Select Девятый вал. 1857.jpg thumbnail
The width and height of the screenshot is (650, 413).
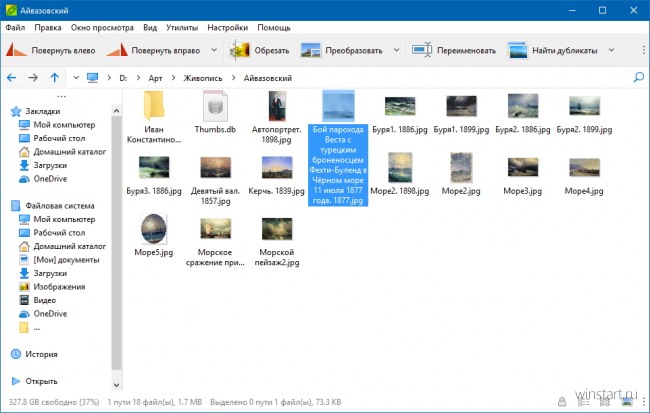(215, 167)
